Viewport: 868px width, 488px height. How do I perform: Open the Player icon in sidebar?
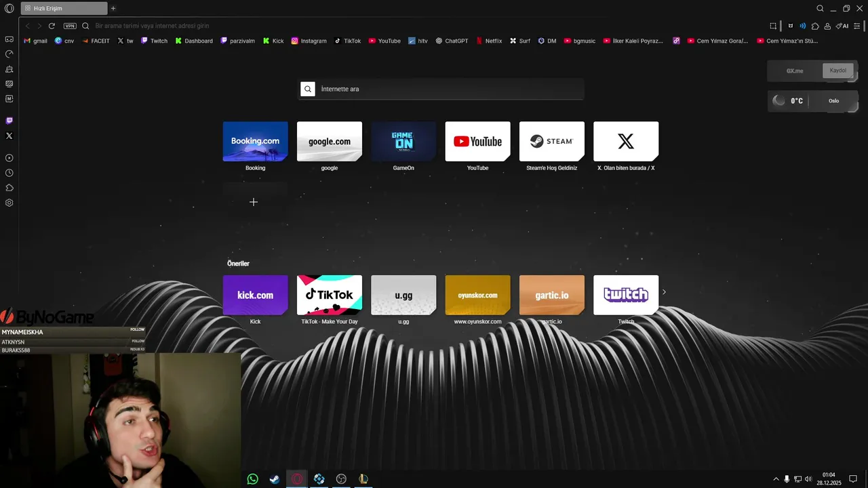[x=9, y=158]
